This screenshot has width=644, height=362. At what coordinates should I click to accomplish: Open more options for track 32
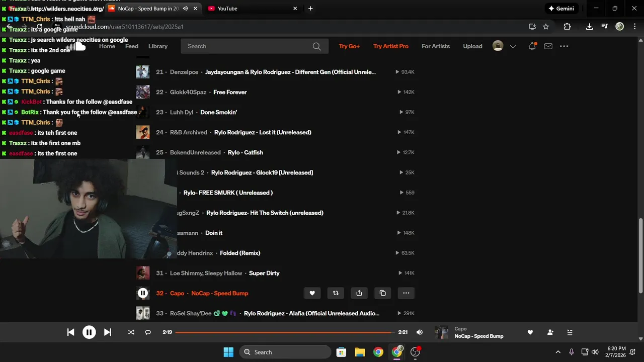[406, 293]
